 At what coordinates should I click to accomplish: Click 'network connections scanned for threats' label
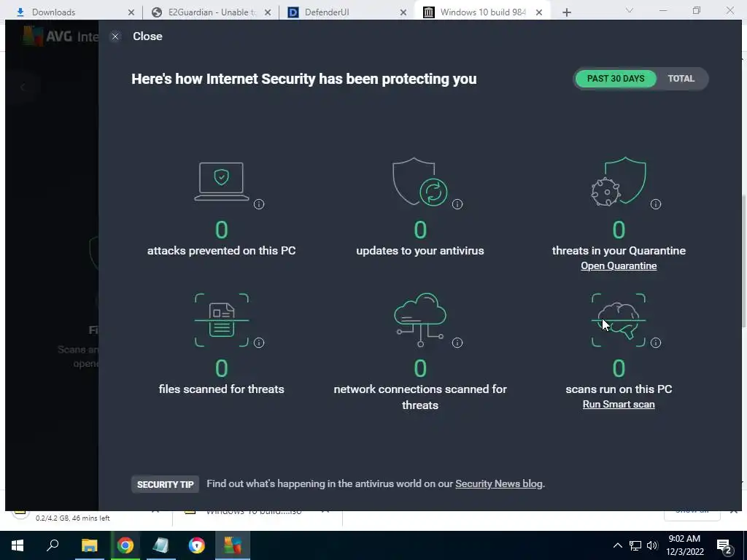[x=419, y=397]
